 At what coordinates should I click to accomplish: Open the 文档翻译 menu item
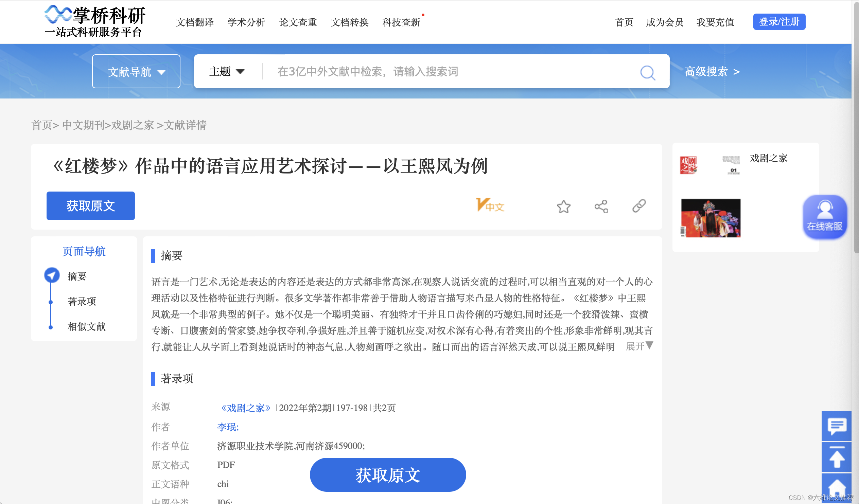pos(195,22)
